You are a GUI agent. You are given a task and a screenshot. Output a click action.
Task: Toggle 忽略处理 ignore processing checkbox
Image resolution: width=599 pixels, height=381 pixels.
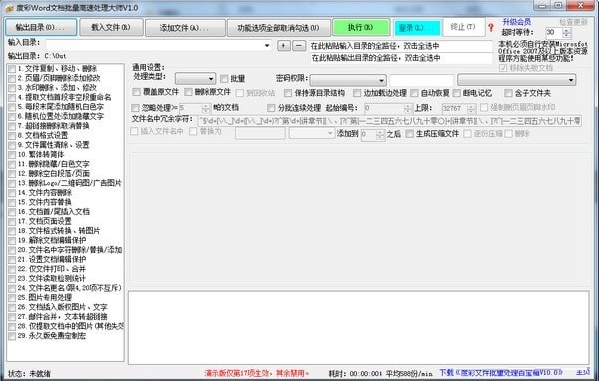pos(135,108)
